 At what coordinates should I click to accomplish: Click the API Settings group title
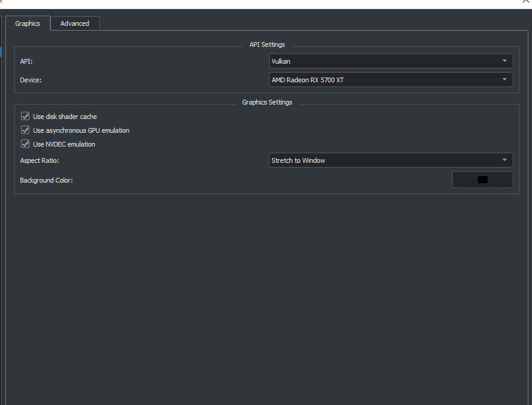tap(267, 44)
